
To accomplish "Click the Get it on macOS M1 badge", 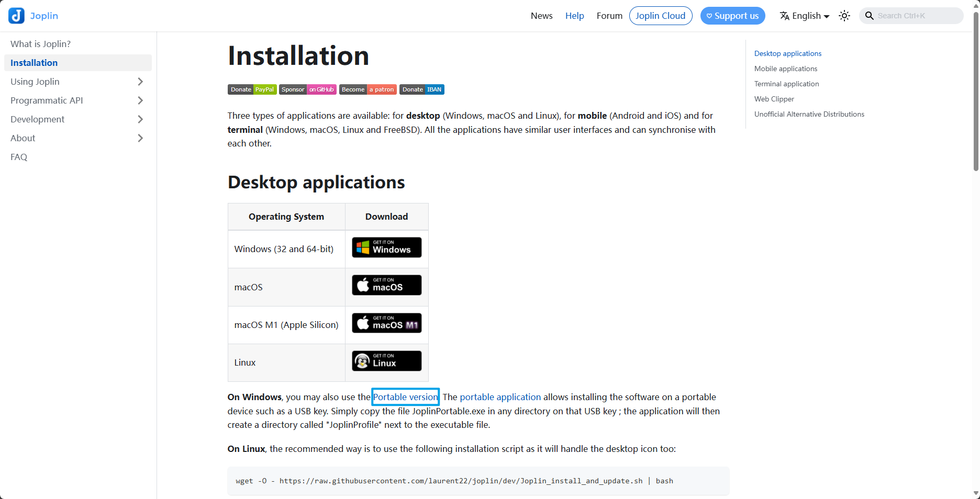I will [386, 323].
